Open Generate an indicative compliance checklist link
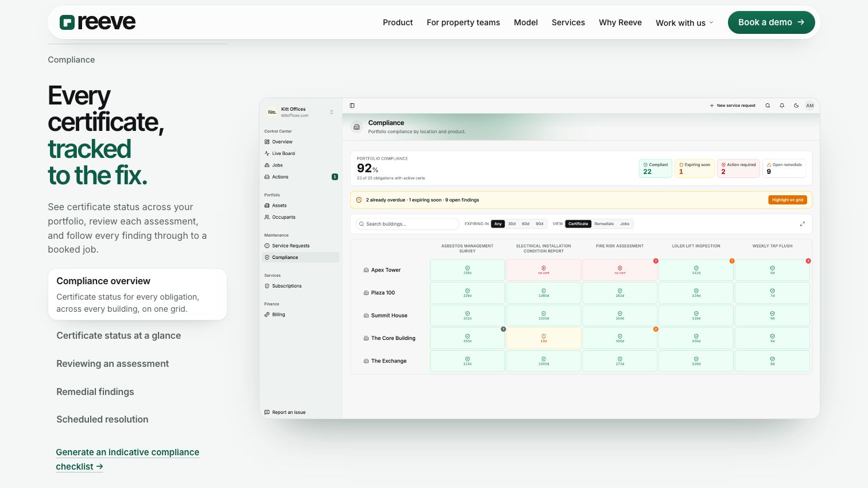Image resolution: width=868 pixels, height=488 pixels. [127, 459]
